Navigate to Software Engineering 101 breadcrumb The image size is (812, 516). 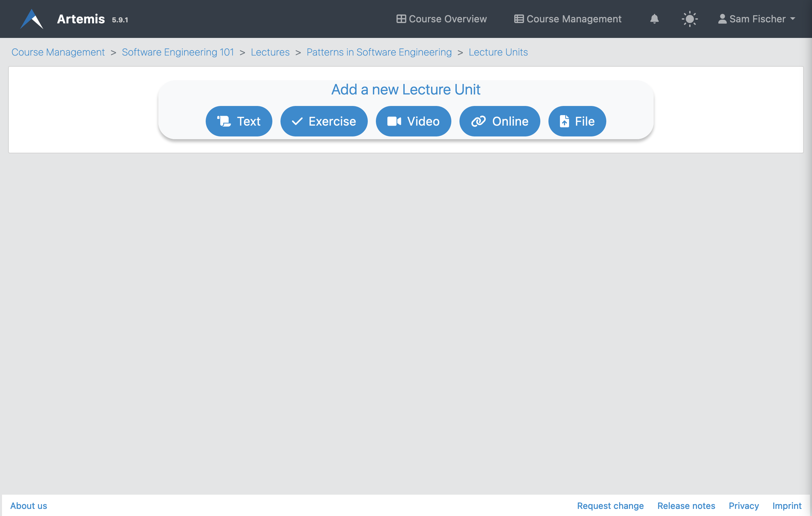coord(178,52)
